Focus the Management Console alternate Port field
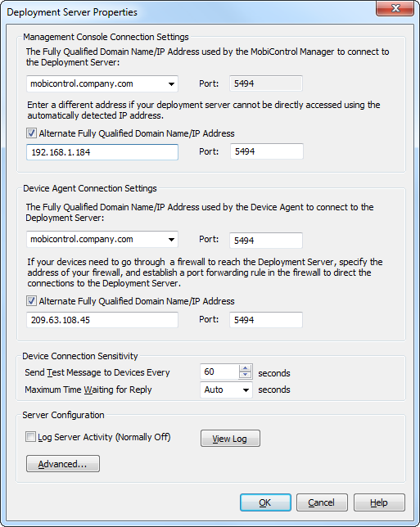420x527 pixels. (x=267, y=151)
